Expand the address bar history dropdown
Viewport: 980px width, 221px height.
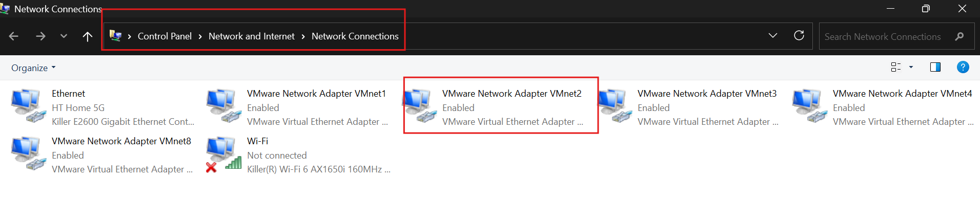click(x=772, y=36)
